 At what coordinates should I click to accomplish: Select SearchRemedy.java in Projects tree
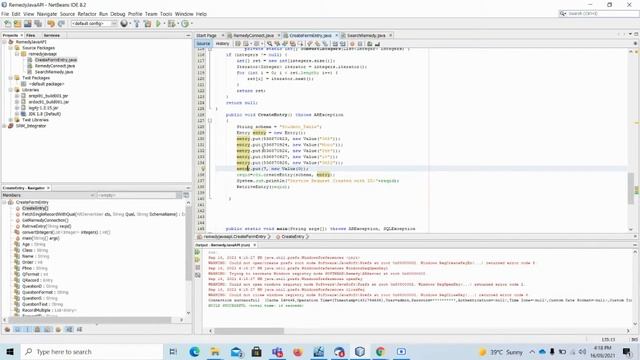[x=54, y=72]
